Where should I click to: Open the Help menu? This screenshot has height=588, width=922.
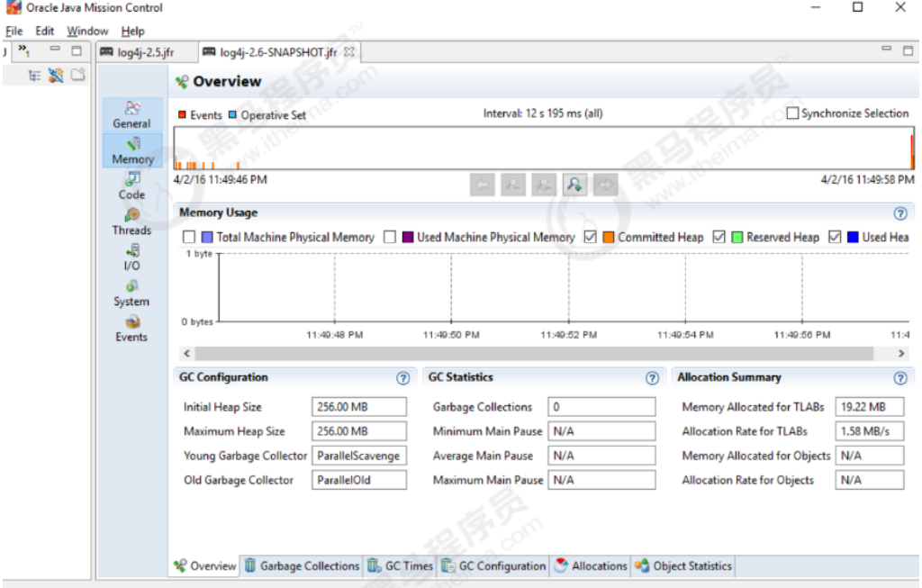[x=133, y=32]
